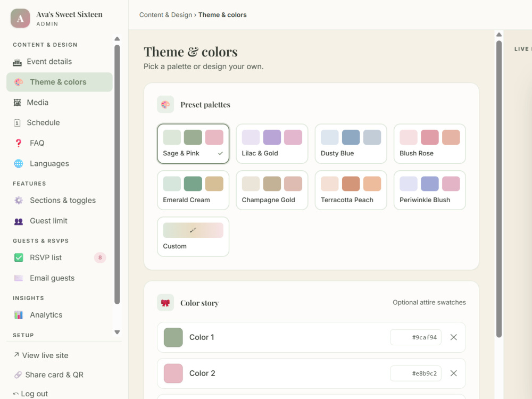Open the Media section
This screenshot has height=399, width=532.
[60, 103]
